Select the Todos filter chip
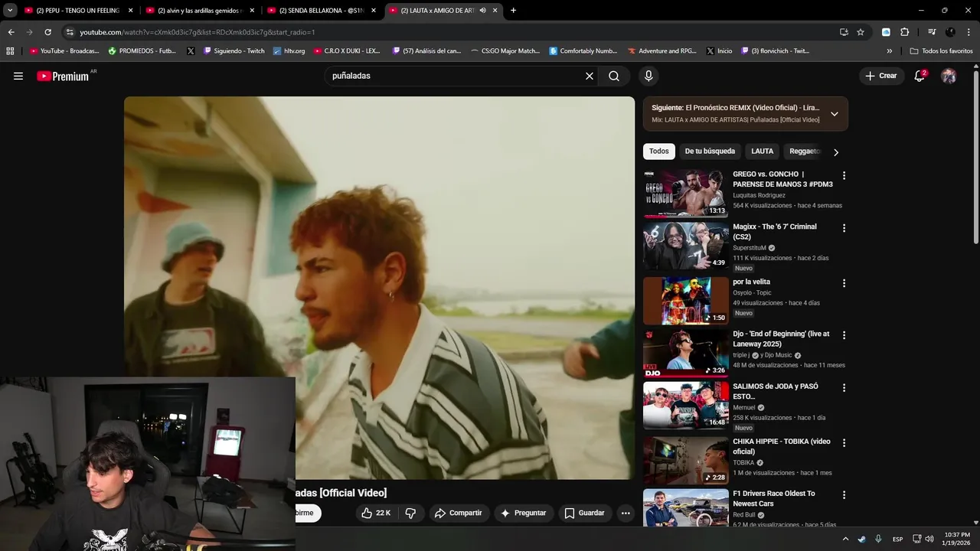Viewport: 980px width, 551px height. 659,152
